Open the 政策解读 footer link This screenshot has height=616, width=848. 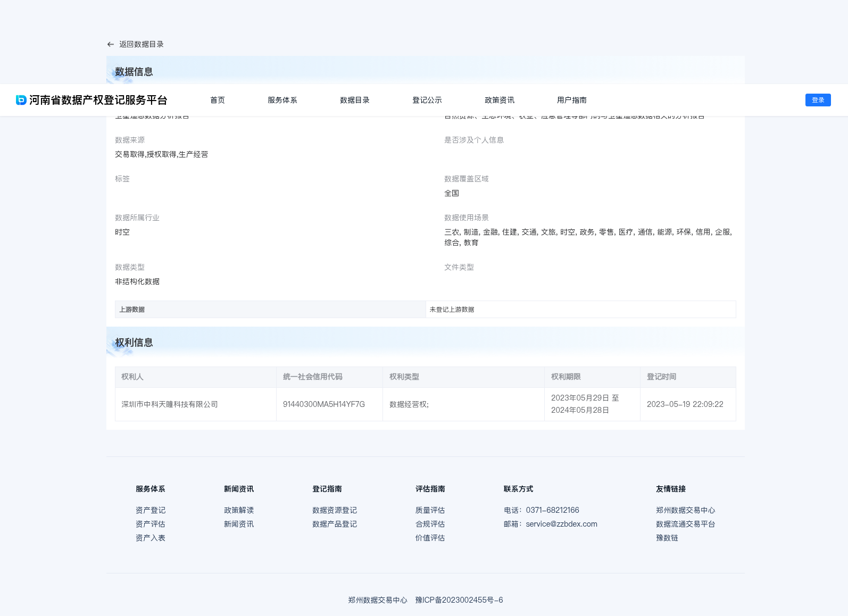click(x=239, y=510)
